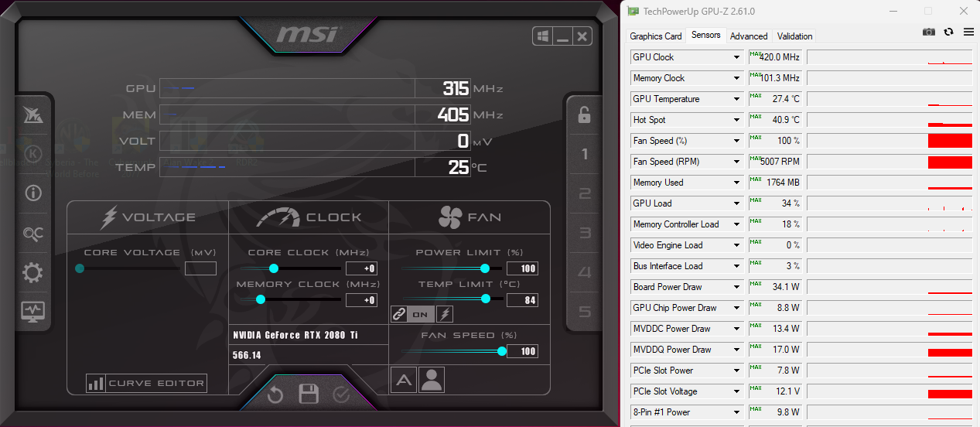Viewport: 980px width, 427px height.
Task: Open MSI dragon logo in Afterburner sidebar
Action: (x=33, y=114)
